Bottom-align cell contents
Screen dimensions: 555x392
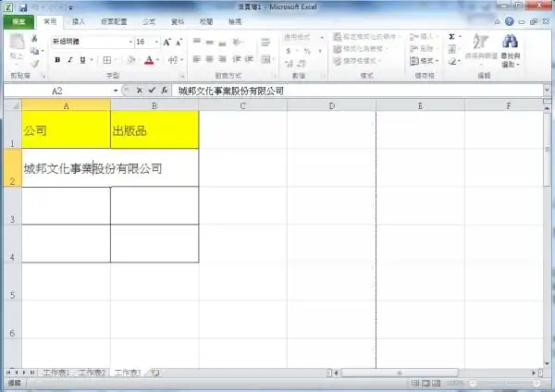[222, 42]
